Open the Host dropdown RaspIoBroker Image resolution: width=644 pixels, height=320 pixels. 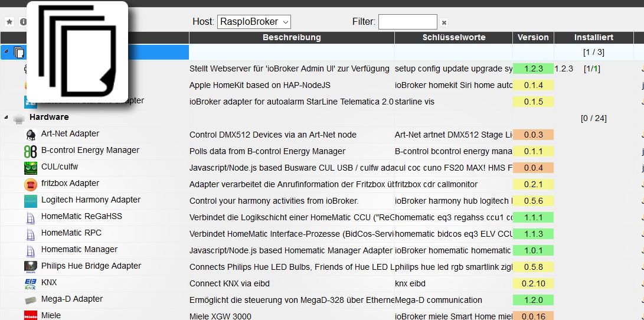(254, 22)
